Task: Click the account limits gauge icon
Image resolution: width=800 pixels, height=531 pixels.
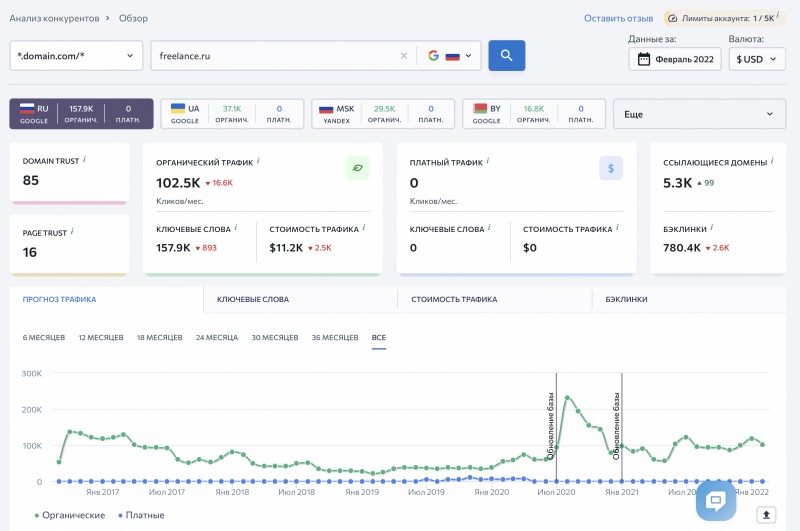Action: click(673, 18)
